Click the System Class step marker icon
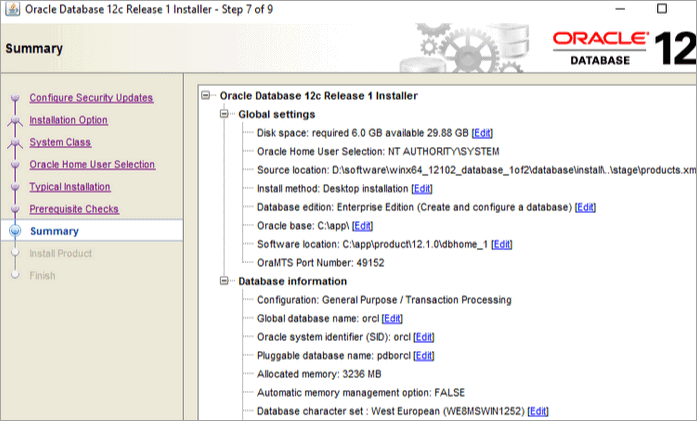 pyautogui.click(x=15, y=142)
